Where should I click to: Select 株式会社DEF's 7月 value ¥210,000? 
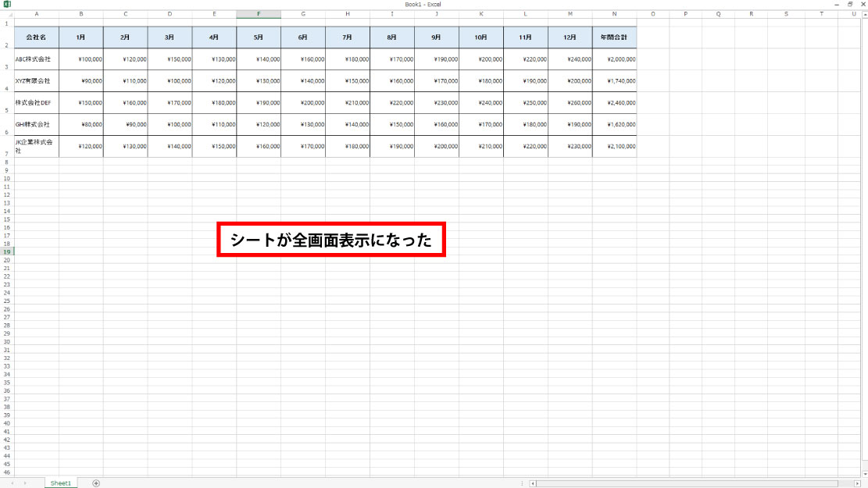[348, 102]
